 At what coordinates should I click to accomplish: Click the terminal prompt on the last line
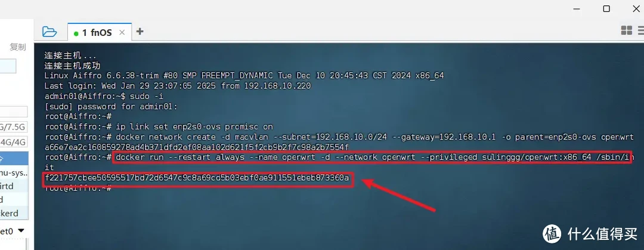[x=78, y=189]
